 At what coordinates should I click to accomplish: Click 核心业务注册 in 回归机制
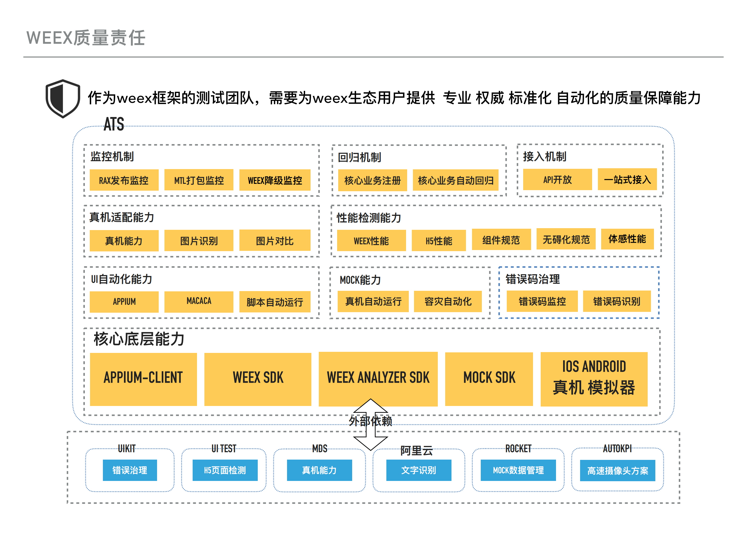(372, 180)
